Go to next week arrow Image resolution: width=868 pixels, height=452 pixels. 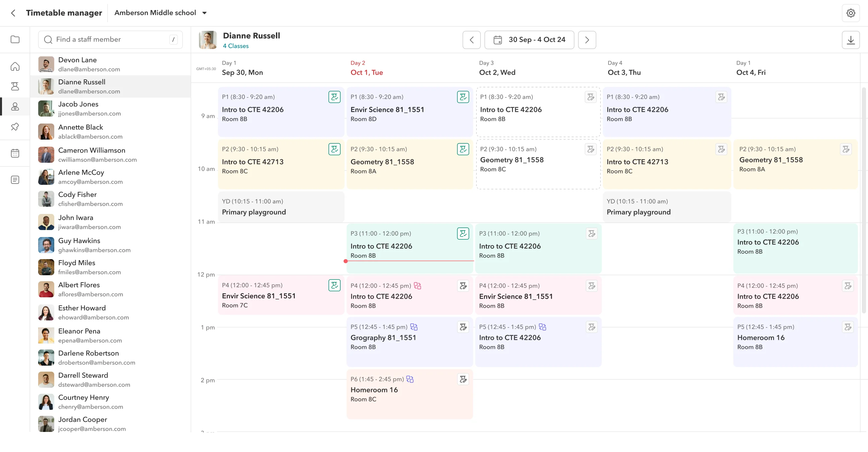pyautogui.click(x=587, y=40)
